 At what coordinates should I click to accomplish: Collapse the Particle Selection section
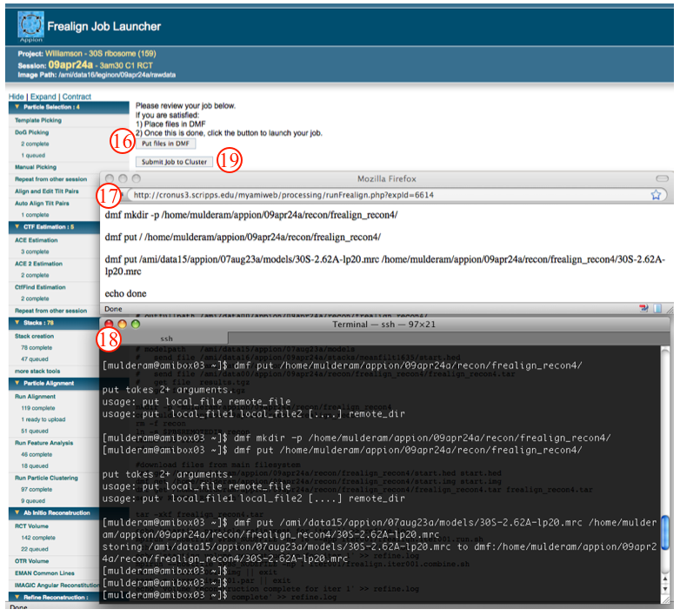(x=14, y=107)
